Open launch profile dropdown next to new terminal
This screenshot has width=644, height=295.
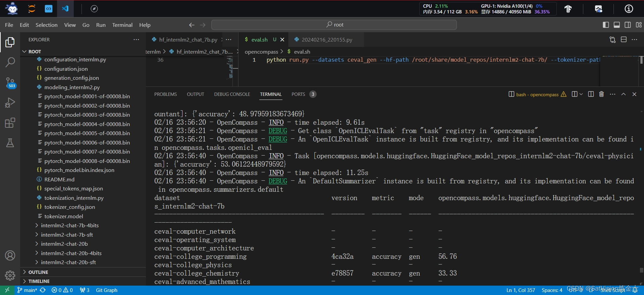click(x=581, y=94)
